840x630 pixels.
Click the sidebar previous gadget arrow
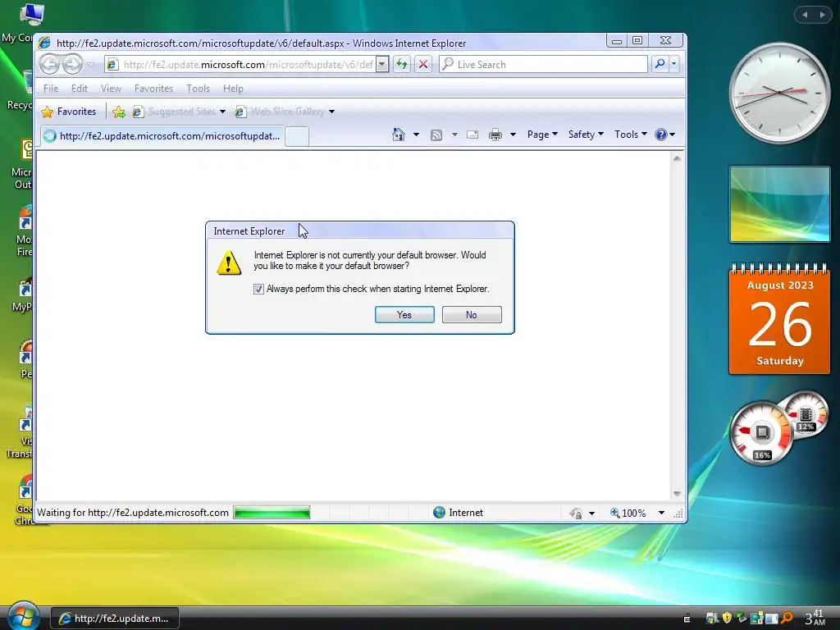coord(805,15)
